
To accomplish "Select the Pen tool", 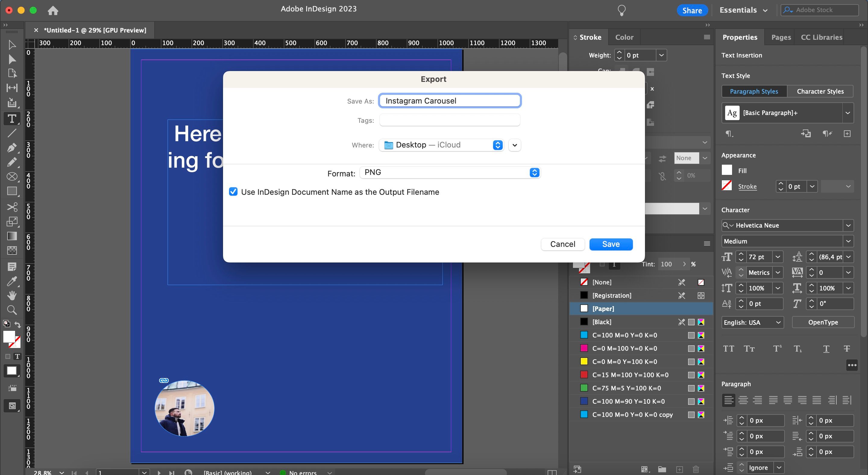I will (12, 148).
